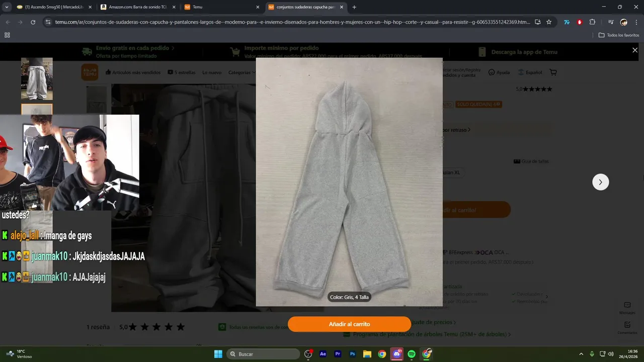The height and width of the screenshot is (362, 644).
Task: Go forward in browser history
Action: point(20,22)
